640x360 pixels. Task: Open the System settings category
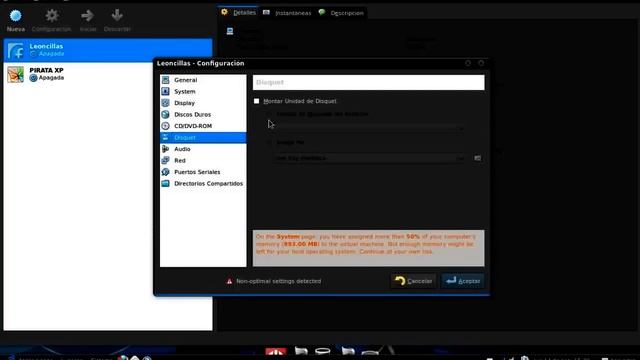[203, 91]
